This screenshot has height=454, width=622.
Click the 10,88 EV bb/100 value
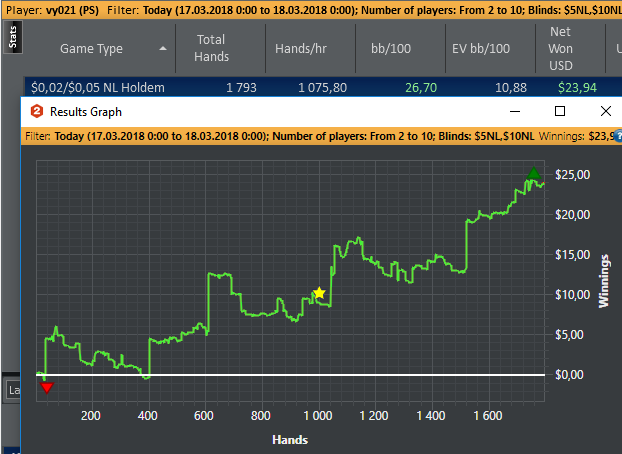[511, 87]
